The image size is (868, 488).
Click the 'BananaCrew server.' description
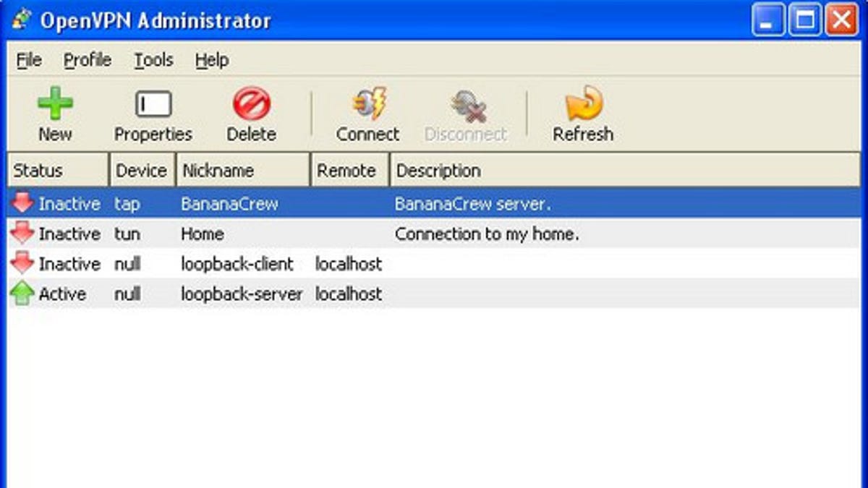click(473, 204)
